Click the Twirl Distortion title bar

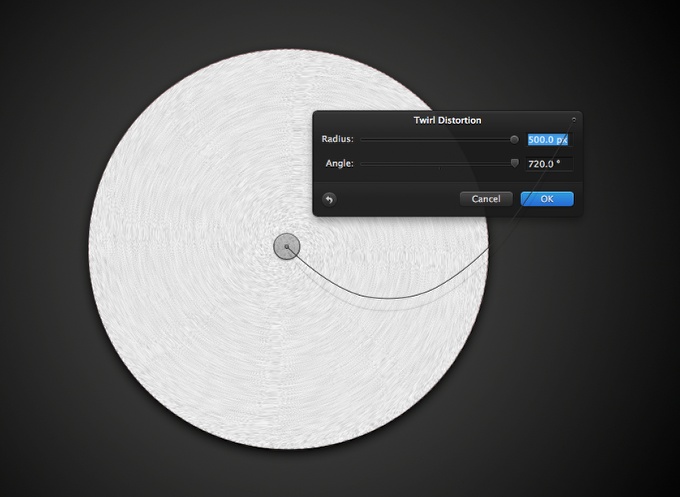447,120
